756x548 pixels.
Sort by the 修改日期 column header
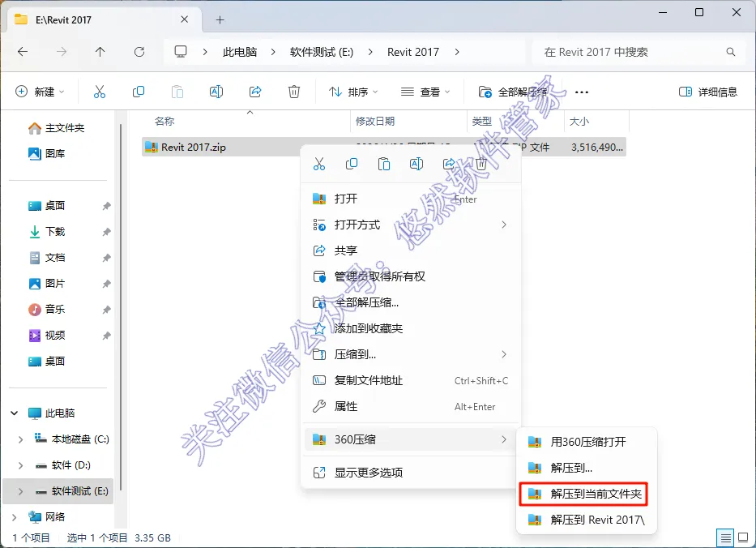[409, 121]
